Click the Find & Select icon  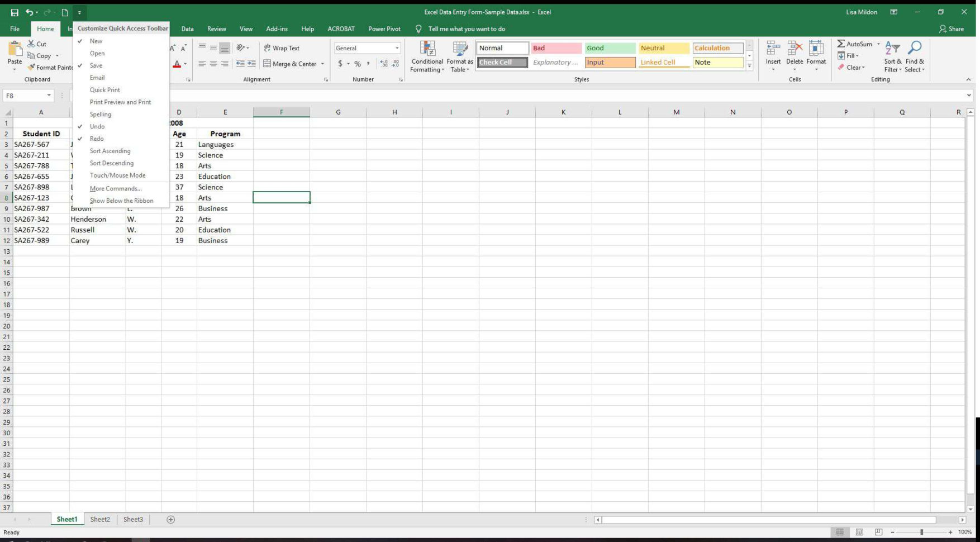tap(915, 56)
